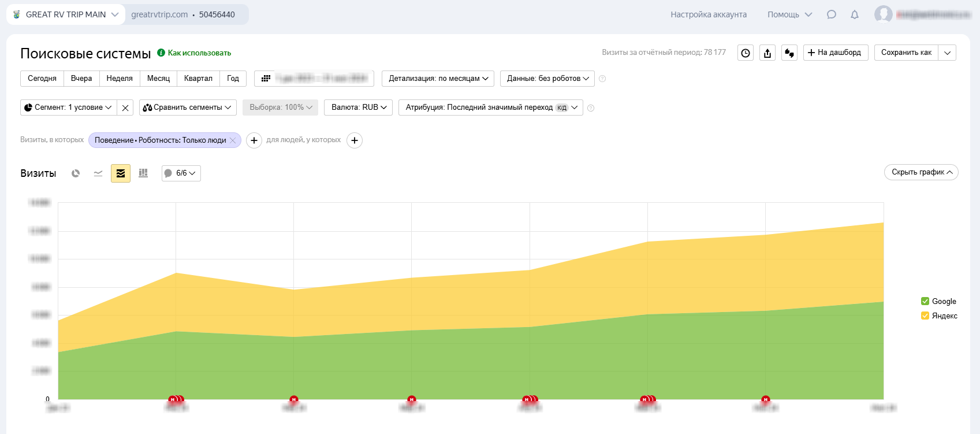Click the red annotation marker on chart axis

[x=294, y=399]
